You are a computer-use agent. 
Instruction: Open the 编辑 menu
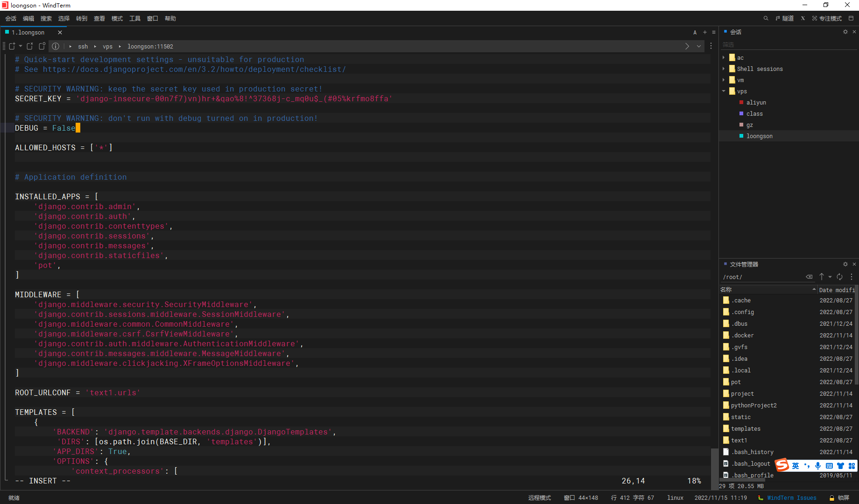[28, 19]
